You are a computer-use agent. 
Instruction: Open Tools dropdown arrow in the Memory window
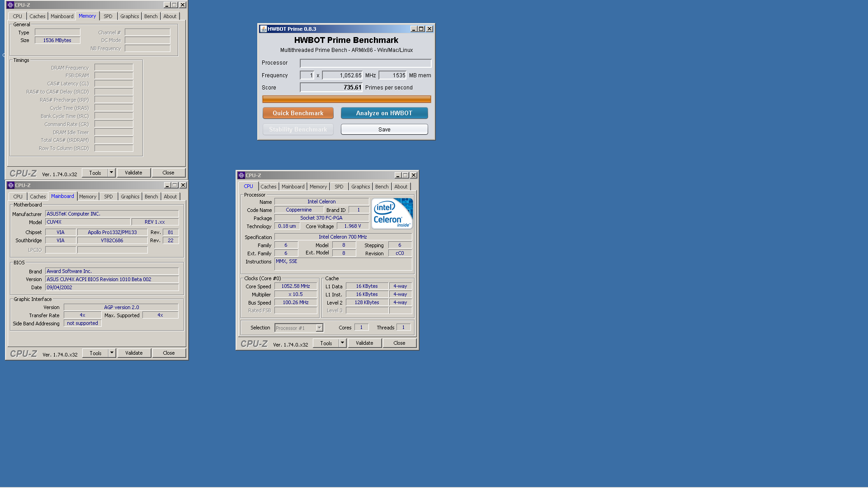point(112,173)
